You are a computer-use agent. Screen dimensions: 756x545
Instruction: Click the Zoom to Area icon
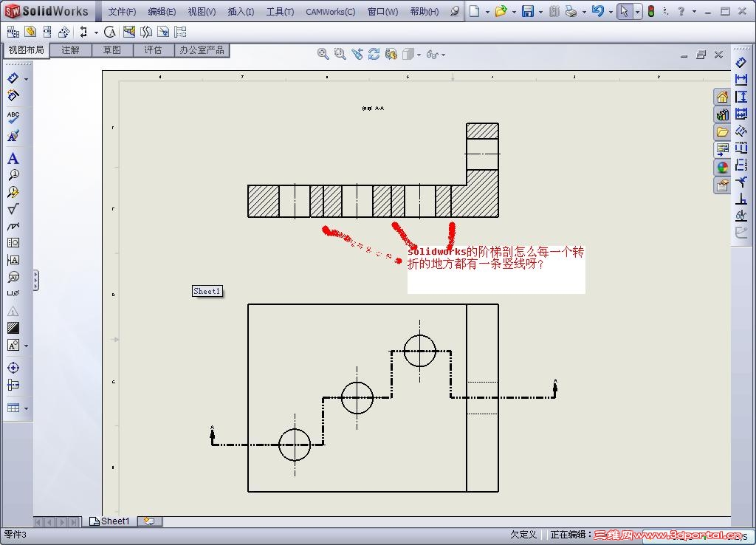pos(340,54)
